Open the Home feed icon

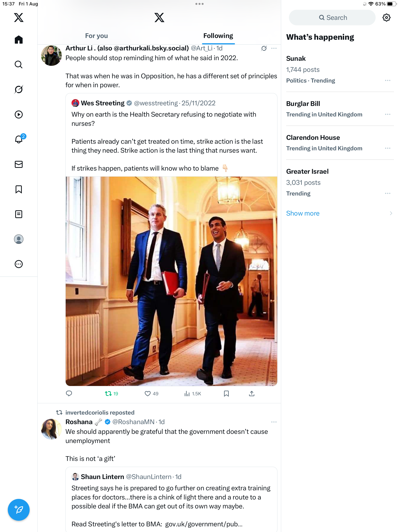[x=19, y=40]
